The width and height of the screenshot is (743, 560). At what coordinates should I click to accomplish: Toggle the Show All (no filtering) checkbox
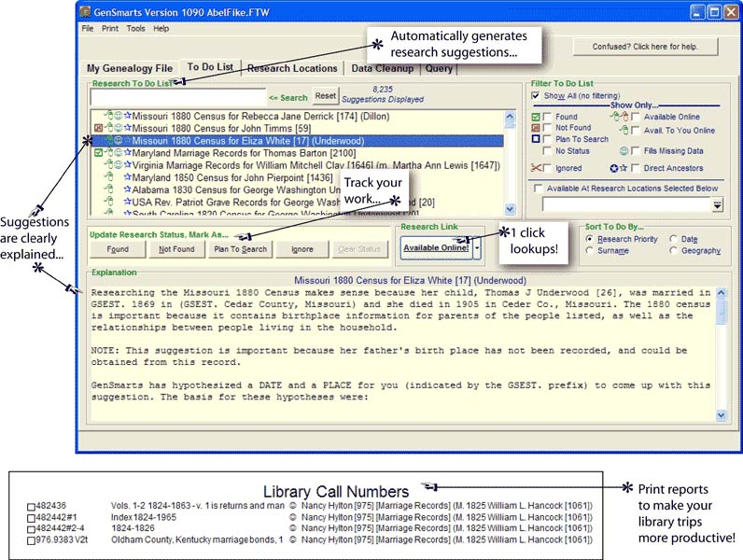(535, 96)
